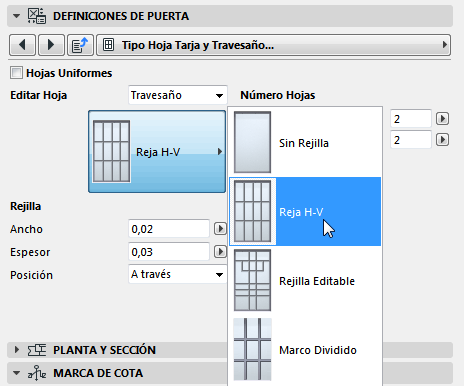Open the Tipo Hoja Tarja y Travesaño page selector

click(x=273, y=45)
